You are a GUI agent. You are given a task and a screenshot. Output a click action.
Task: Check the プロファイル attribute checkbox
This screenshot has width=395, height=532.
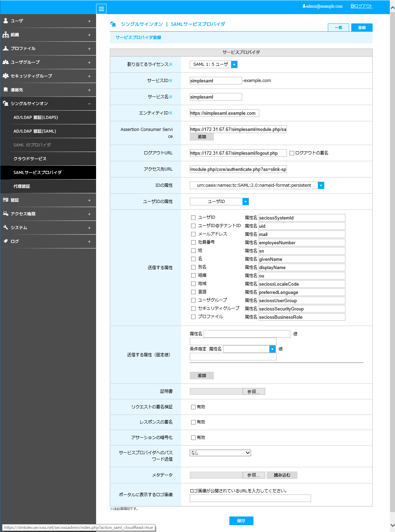tap(193, 317)
